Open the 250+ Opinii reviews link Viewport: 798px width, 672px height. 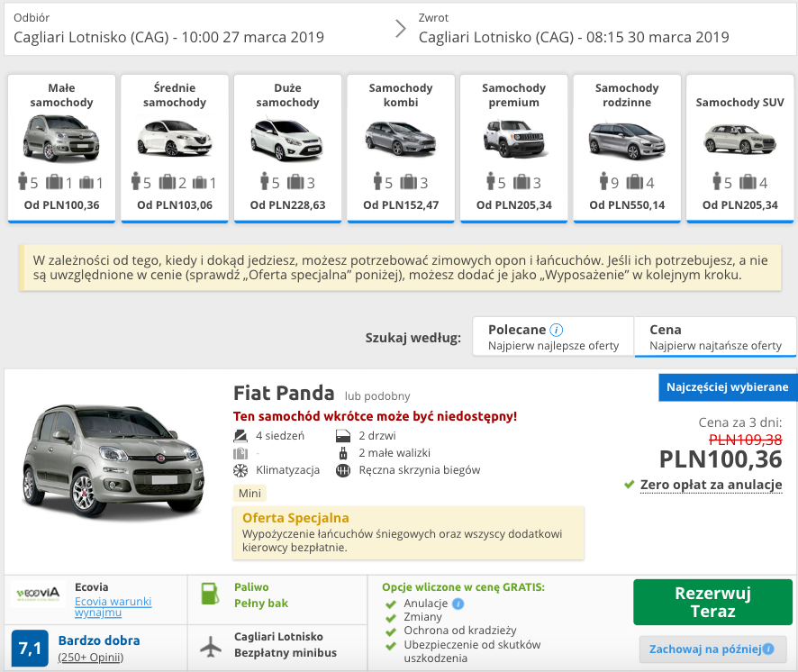point(91,658)
